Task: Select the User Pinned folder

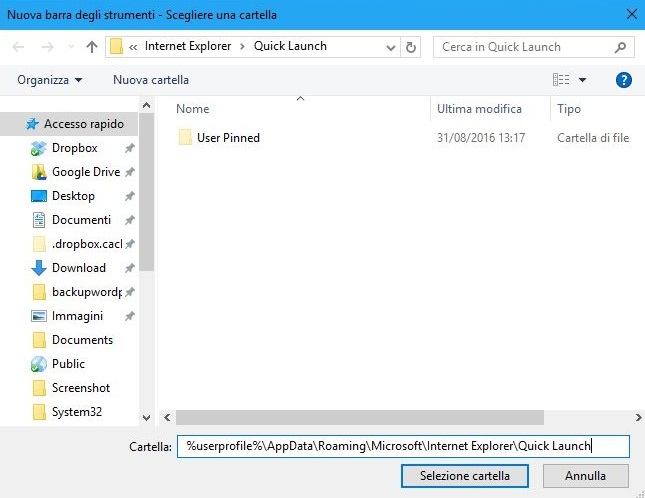Action: (228, 138)
